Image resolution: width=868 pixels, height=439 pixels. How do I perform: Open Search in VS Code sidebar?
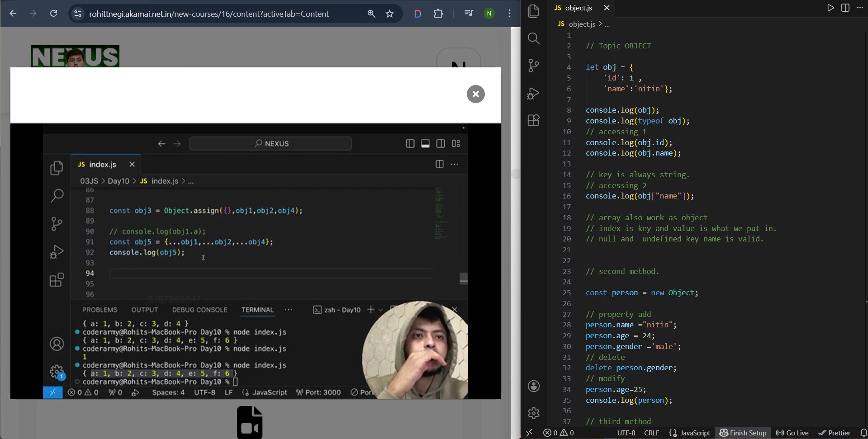coord(534,38)
